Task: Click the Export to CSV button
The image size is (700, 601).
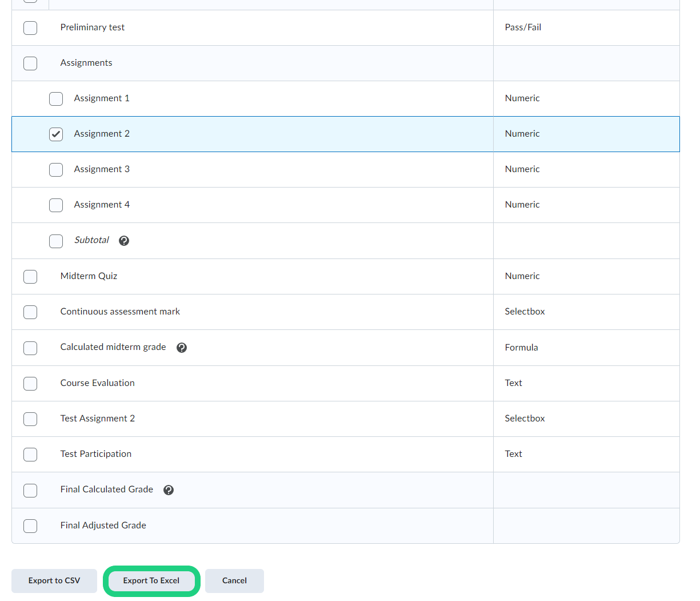Action: coord(54,581)
